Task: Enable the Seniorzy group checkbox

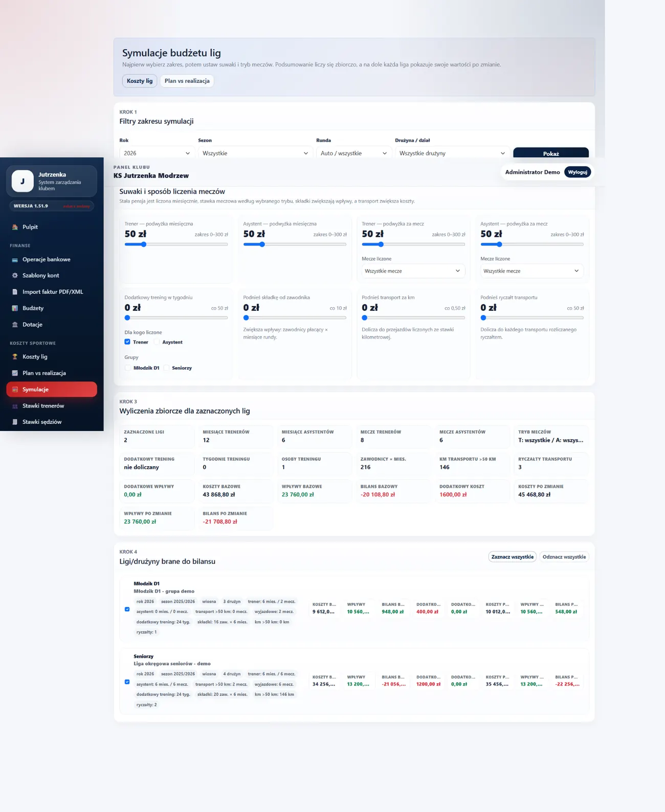Action: pos(166,368)
